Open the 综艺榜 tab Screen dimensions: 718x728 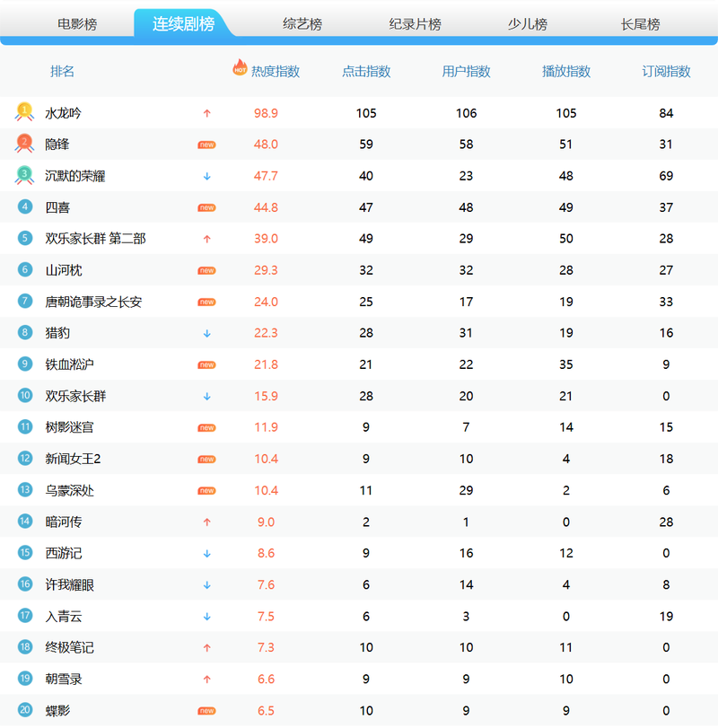coord(302,24)
